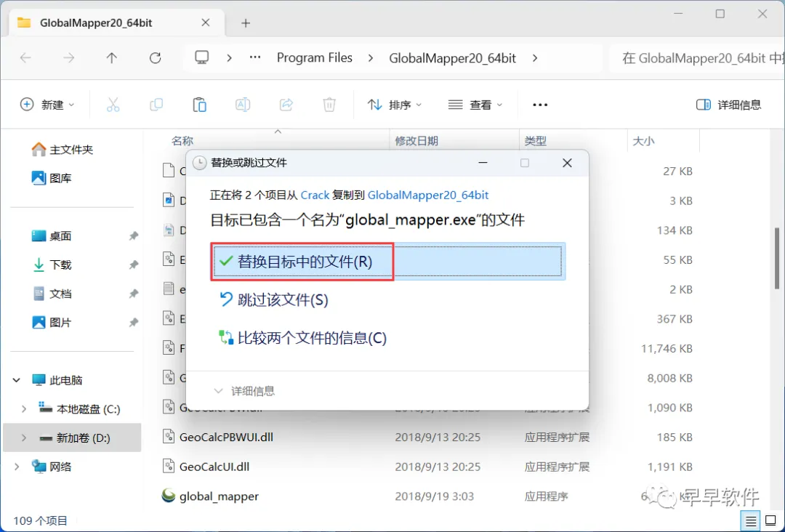The image size is (785, 532).
Task: Click the Rename icon in toolbar
Action: (x=243, y=105)
